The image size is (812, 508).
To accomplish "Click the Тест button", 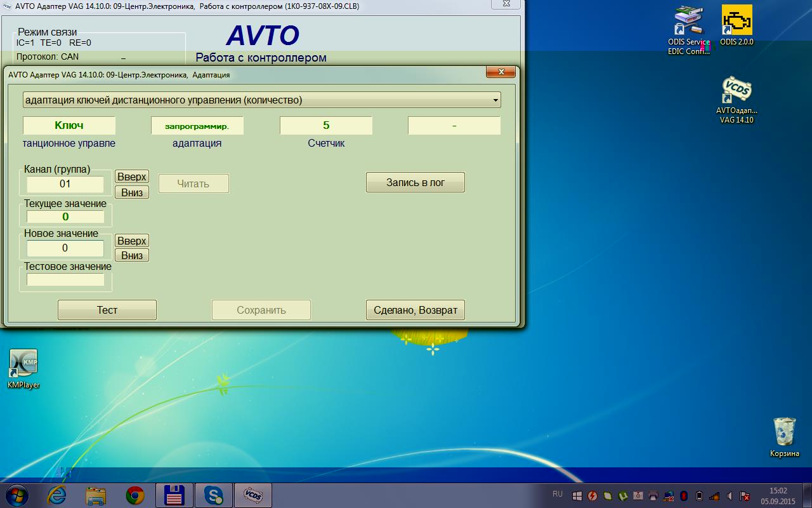I will (107, 310).
